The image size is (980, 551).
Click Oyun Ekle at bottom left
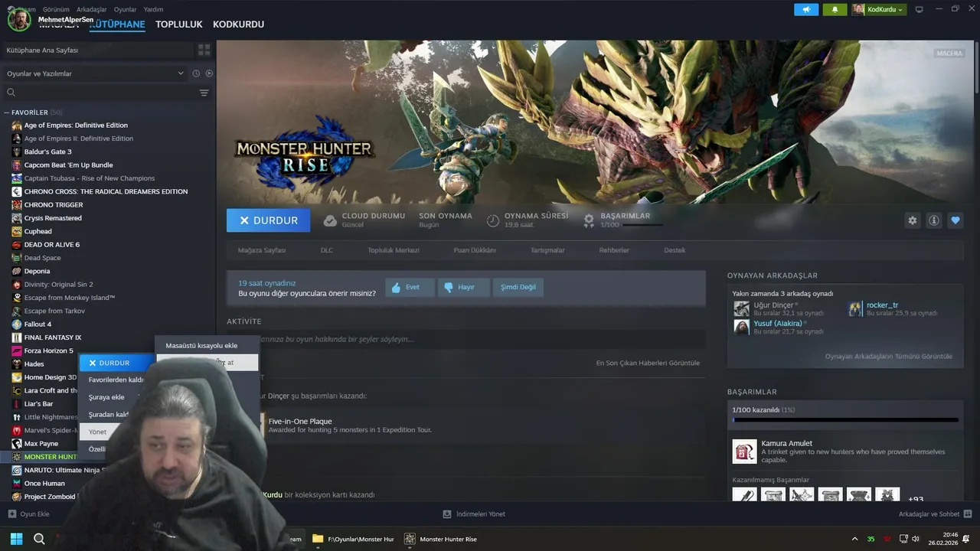(28, 514)
